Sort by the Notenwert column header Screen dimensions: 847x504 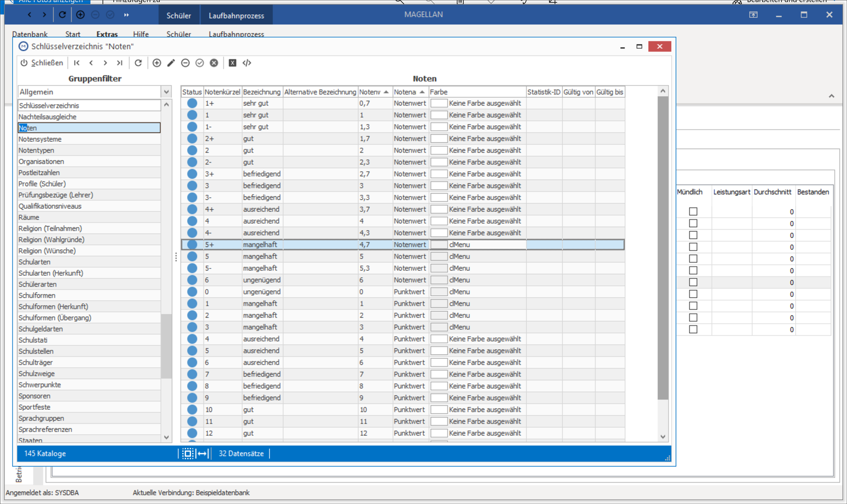click(374, 92)
